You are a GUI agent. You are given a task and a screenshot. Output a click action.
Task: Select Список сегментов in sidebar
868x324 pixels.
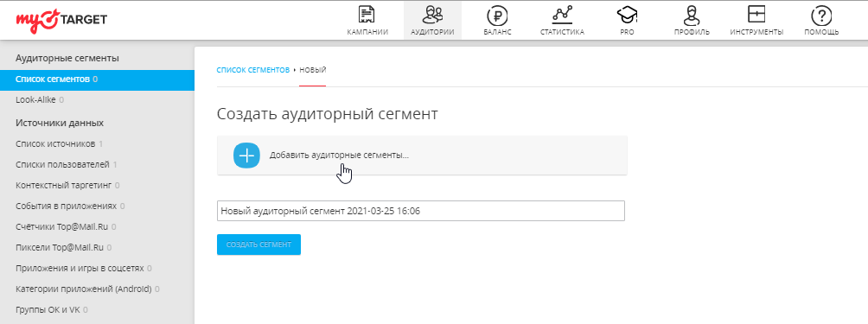pos(97,79)
